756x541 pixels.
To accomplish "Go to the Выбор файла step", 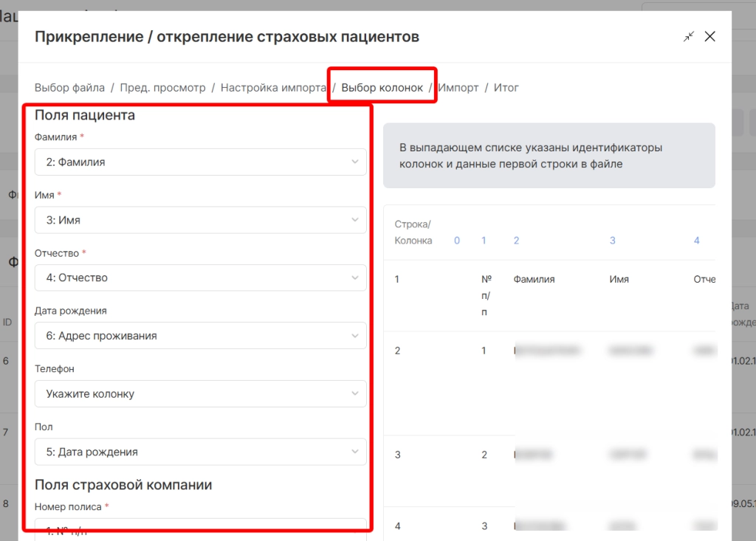I will (x=69, y=88).
